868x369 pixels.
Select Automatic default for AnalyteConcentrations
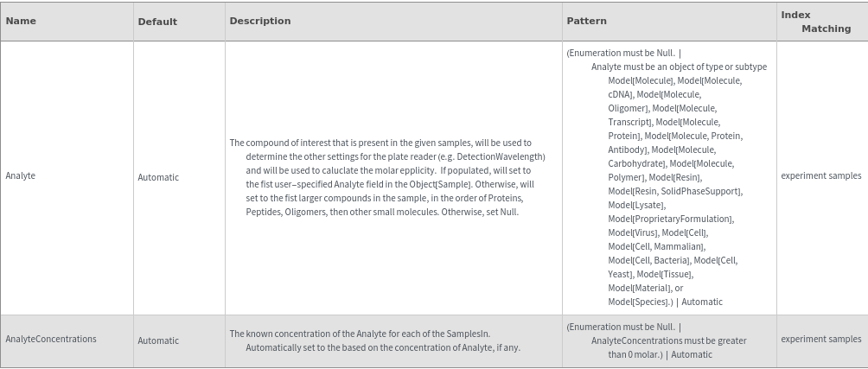click(x=158, y=340)
